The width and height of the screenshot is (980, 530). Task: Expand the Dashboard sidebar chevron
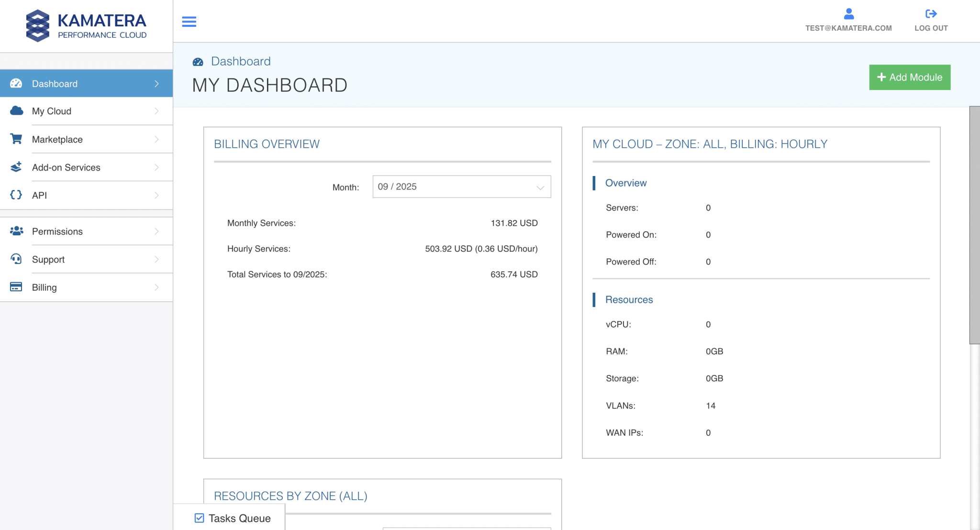156,84
